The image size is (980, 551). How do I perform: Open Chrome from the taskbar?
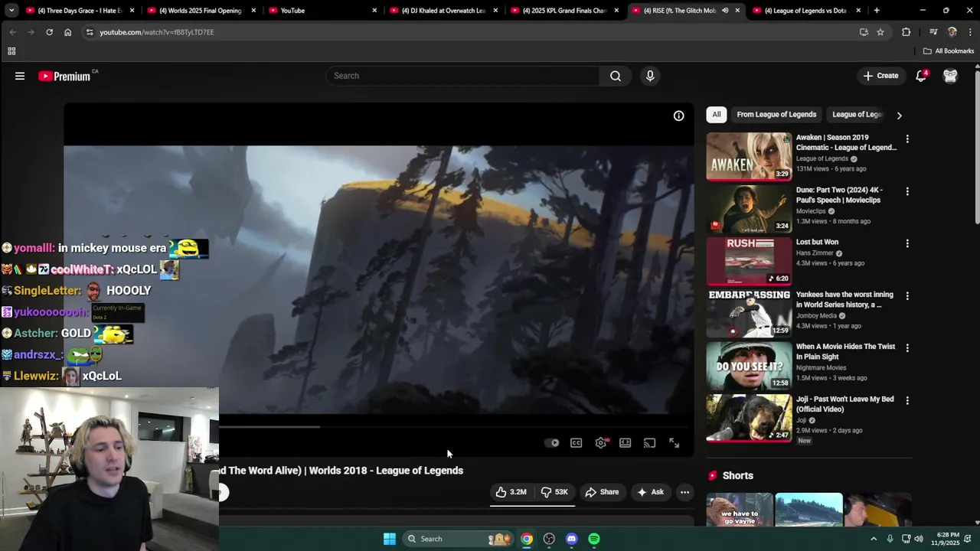point(527,539)
